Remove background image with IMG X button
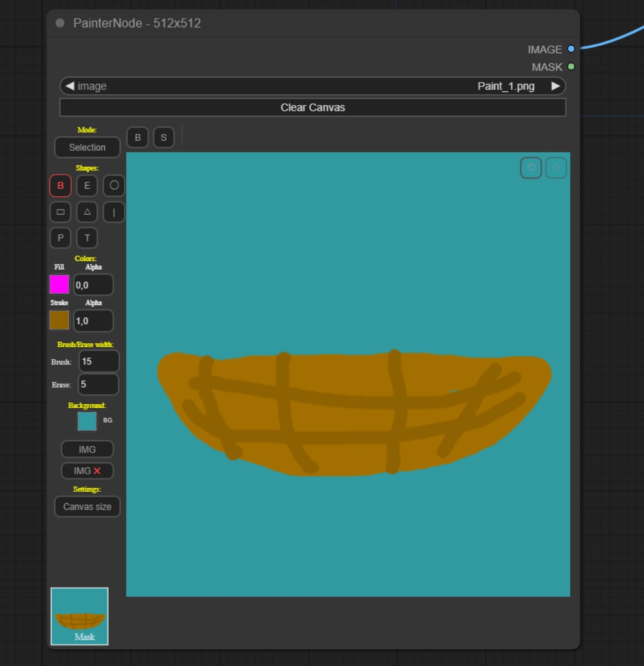This screenshot has width=644, height=666. click(x=87, y=471)
